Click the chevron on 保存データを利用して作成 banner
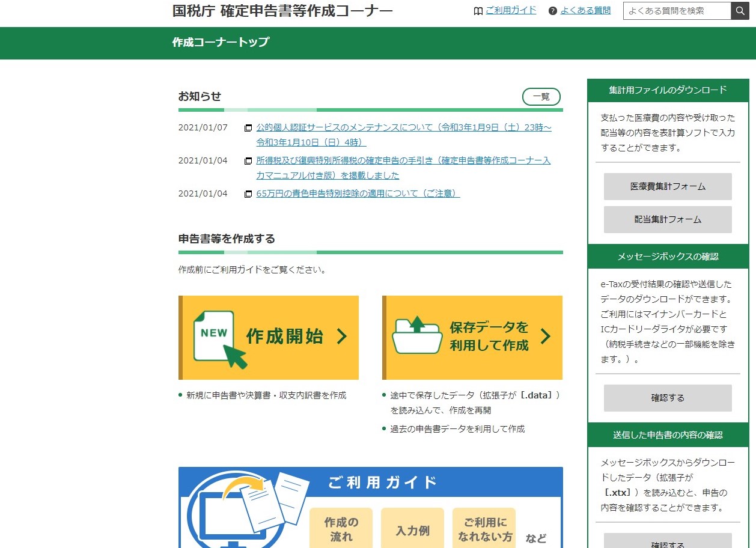Screen dimensions: 756x548 point(546,336)
